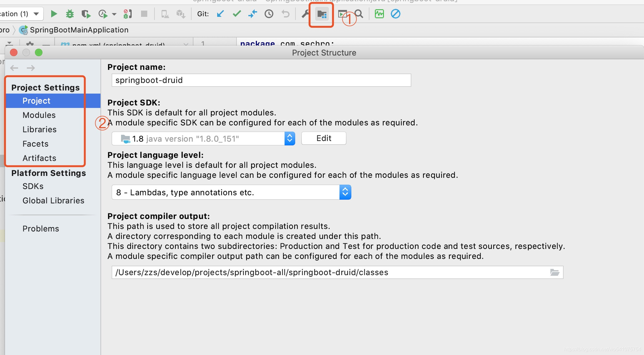
Task: Click the back navigation arrow
Action: click(14, 68)
